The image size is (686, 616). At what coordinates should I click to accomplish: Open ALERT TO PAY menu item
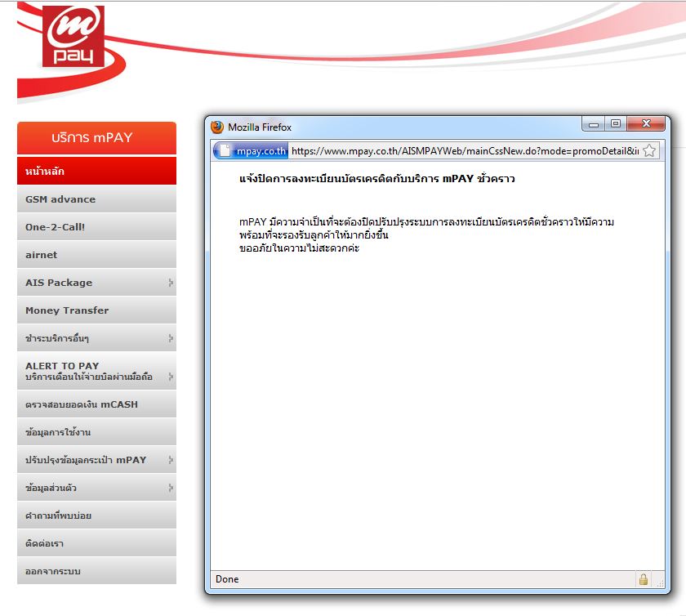pos(96,371)
